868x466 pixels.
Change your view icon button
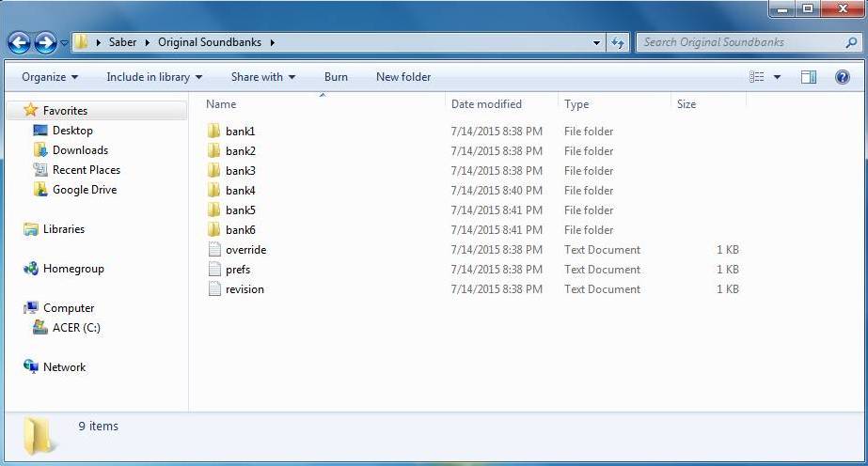757,77
